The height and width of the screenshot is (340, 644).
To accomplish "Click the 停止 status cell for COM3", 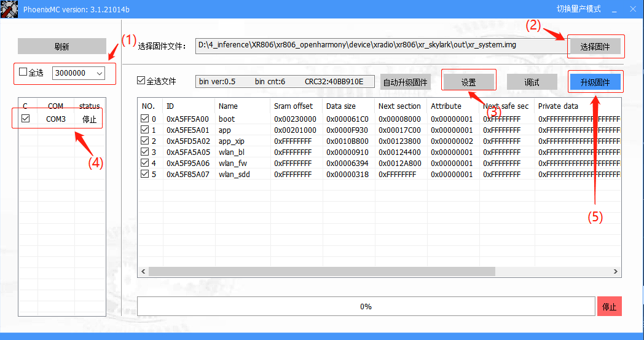I will point(89,119).
